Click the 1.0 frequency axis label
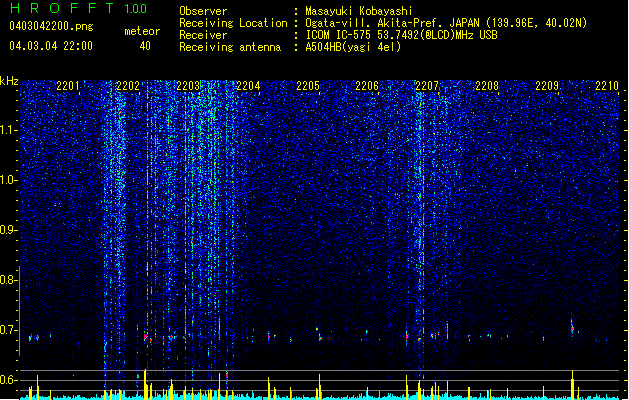 9,180
